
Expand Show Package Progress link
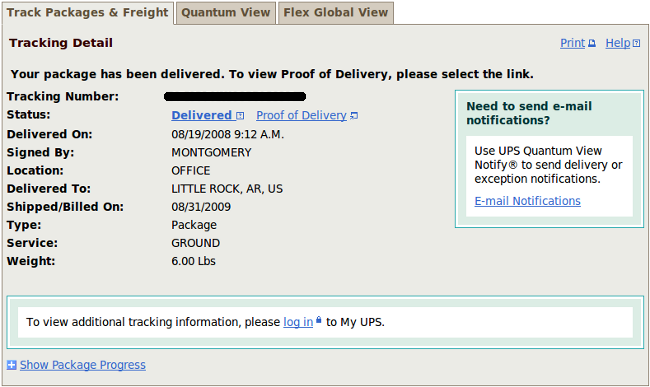82,365
